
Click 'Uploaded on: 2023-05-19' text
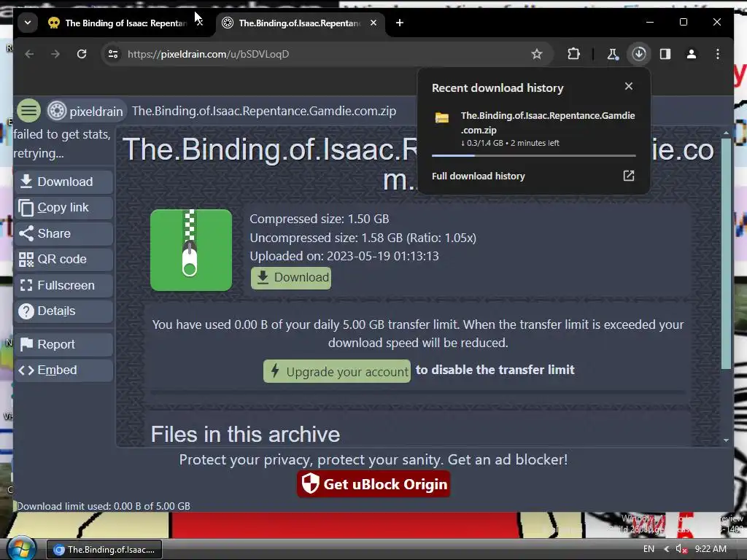pos(344,256)
